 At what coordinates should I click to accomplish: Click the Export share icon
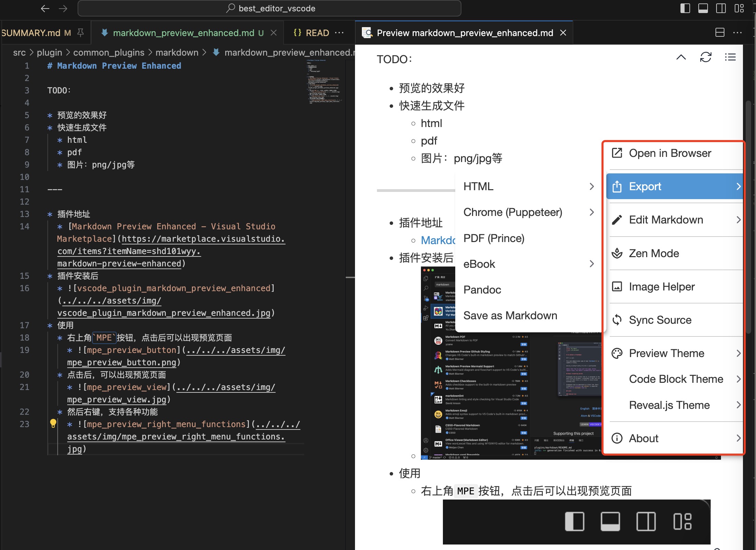point(617,186)
